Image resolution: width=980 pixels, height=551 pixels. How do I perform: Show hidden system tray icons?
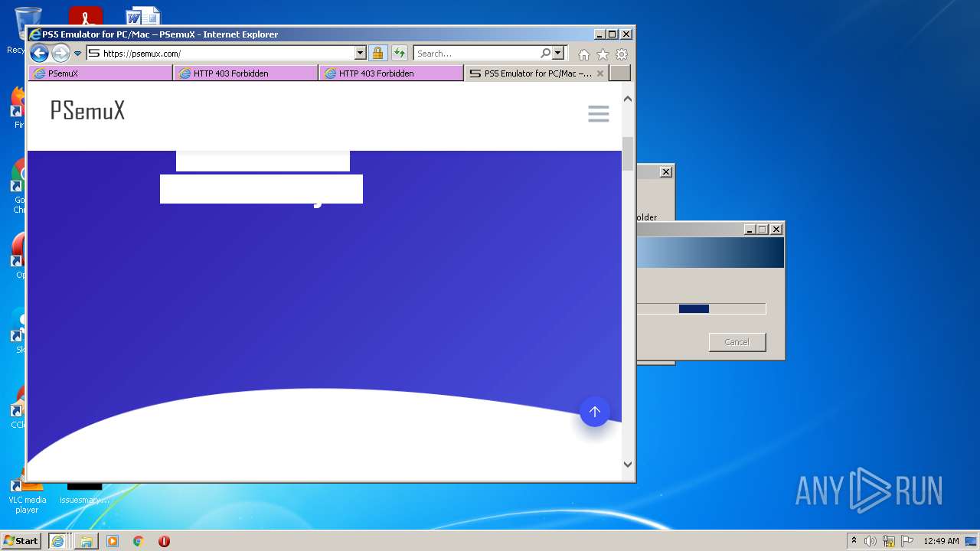pyautogui.click(x=854, y=541)
